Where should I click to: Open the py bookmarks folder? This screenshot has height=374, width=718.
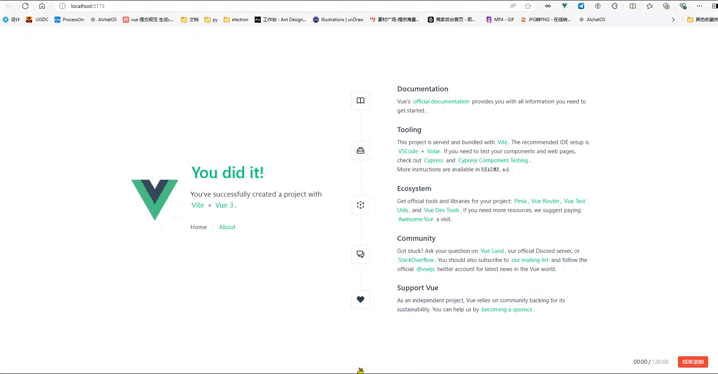211,20
